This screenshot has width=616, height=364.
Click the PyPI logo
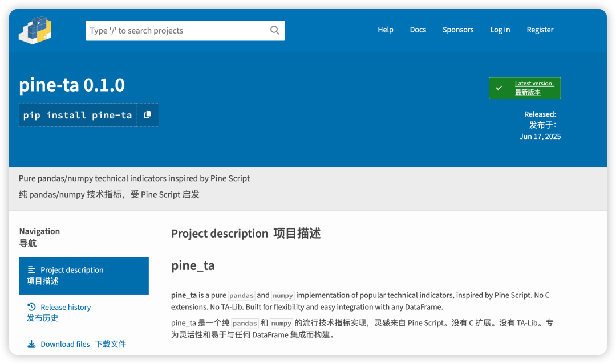(x=35, y=30)
